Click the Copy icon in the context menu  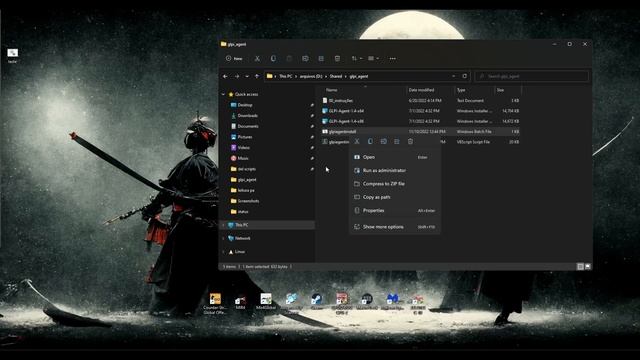(x=370, y=141)
